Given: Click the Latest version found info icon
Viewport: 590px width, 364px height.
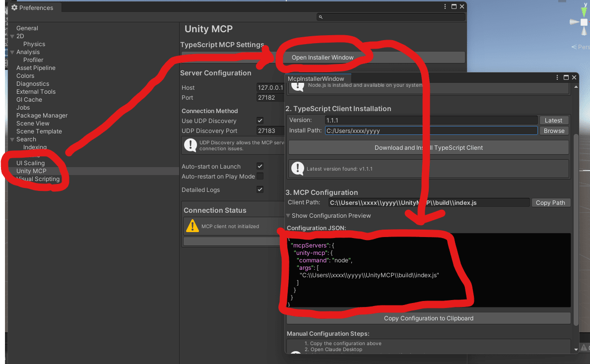Looking at the screenshot, I should coord(298,169).
